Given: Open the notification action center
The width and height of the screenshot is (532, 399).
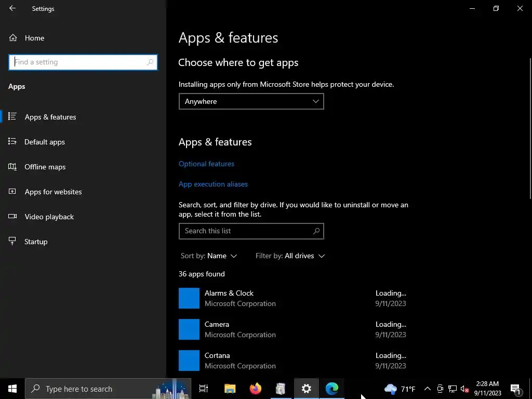Looking at the screenshot, I should pos(515,389).
